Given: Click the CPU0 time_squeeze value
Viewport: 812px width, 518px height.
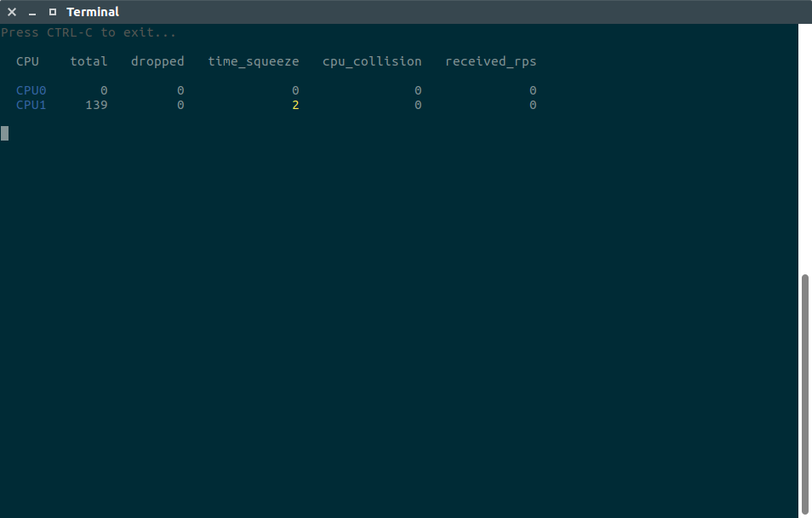Looking at the screenshot, I should click(295, 90).
